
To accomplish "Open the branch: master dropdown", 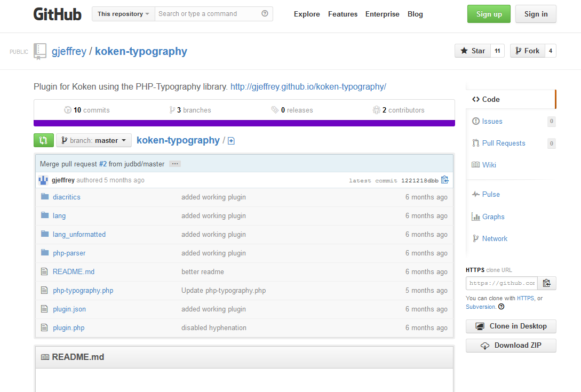I will pos(94,140).
